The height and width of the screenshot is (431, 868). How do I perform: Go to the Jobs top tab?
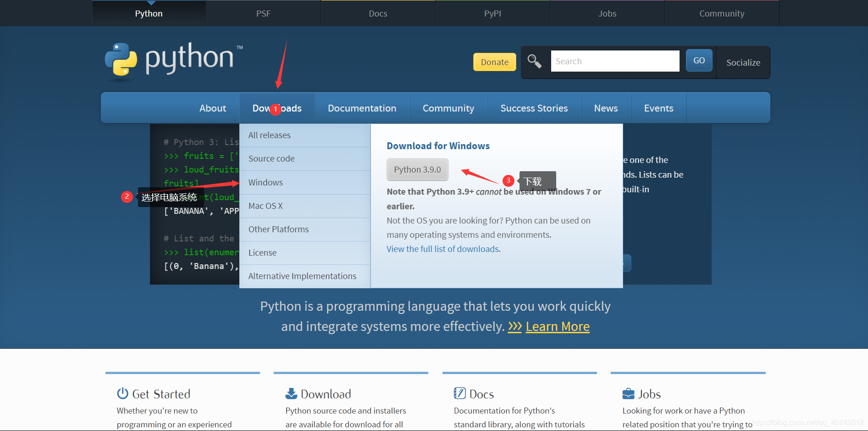607,13
